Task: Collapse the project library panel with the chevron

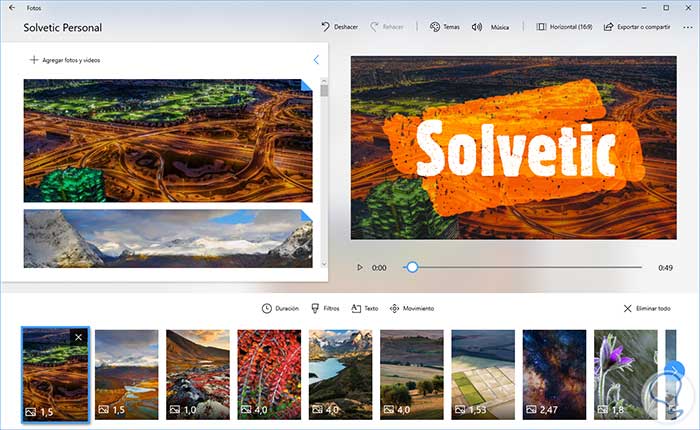Action: pyautogui.click(x=316, y=60)
